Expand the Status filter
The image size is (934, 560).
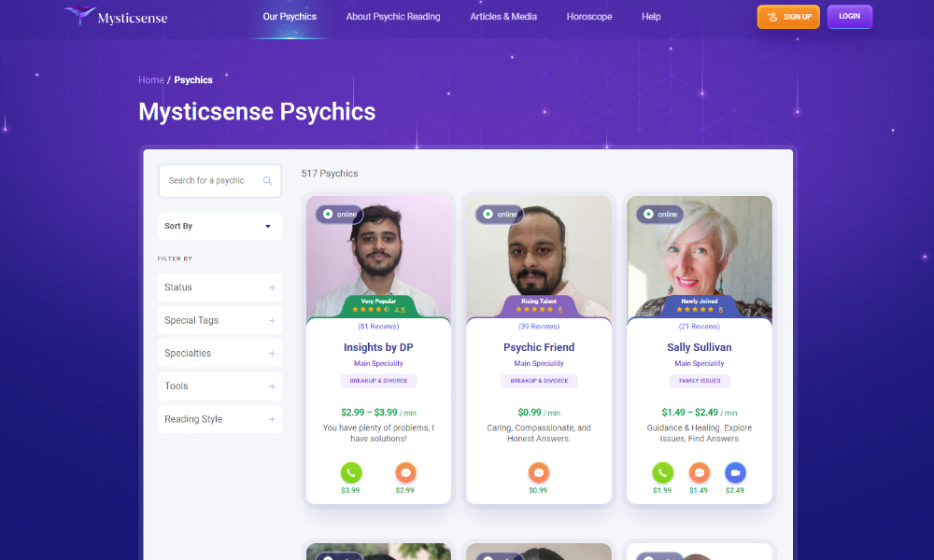(x=219, y=287)
